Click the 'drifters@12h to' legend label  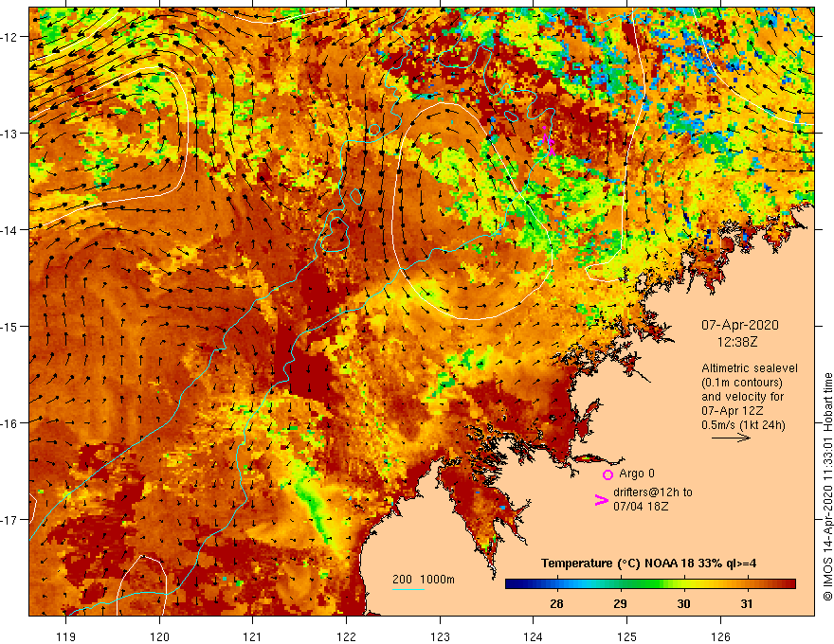click(x=653, y=492)
